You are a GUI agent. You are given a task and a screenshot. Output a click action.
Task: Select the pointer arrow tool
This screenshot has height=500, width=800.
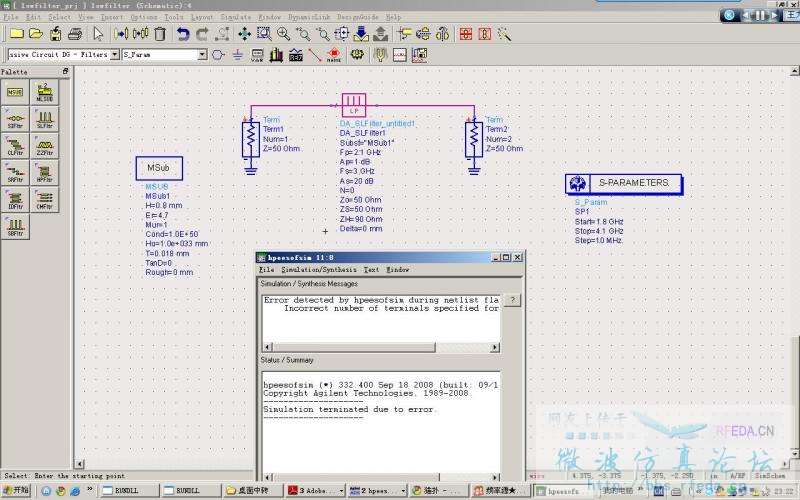(98, 34)
